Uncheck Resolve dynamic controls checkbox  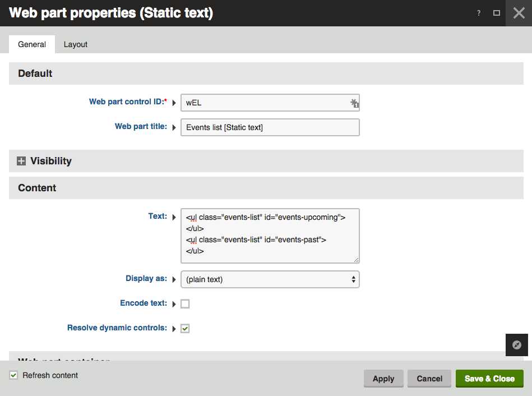(x=185, y=328)
